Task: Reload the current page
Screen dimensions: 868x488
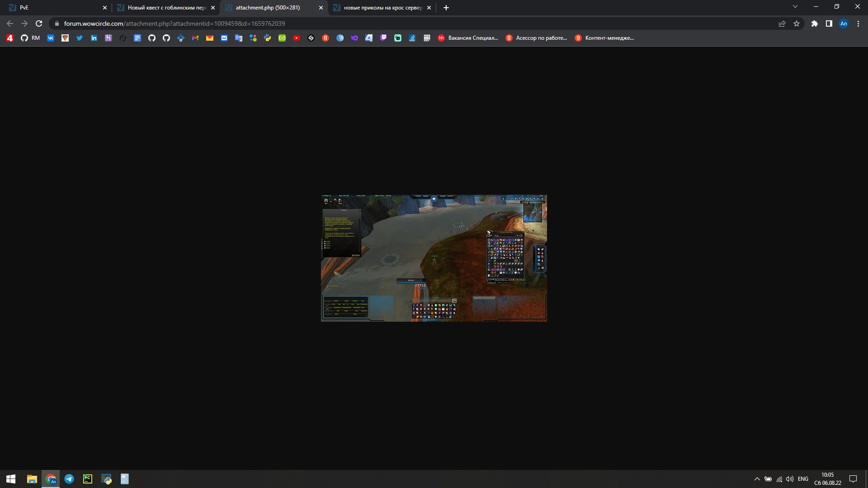Action: click(39, 23)
